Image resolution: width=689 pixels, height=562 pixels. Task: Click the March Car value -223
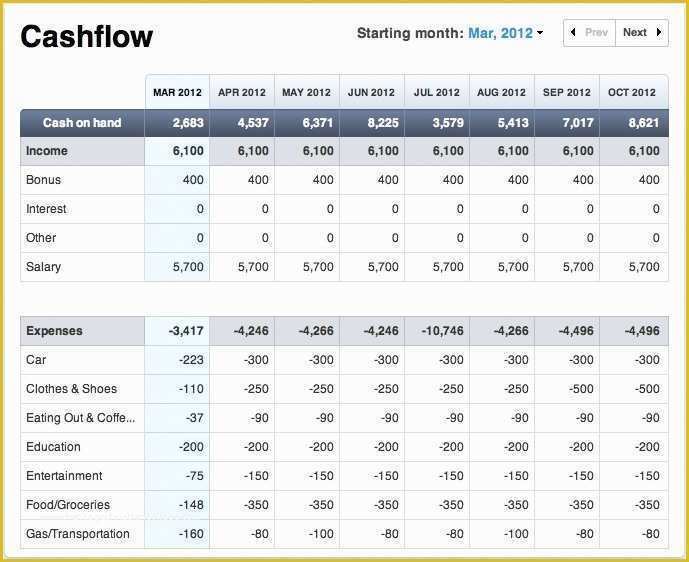tap(191, 360)
